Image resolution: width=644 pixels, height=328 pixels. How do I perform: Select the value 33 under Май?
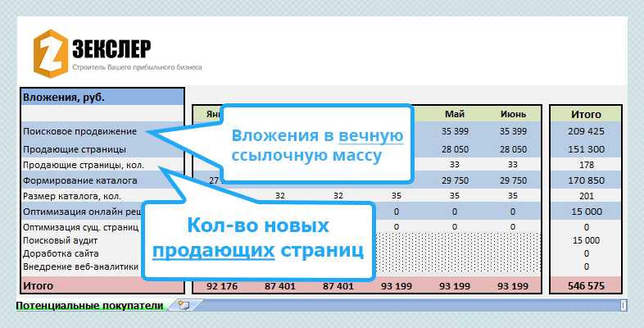click(x=455, y=165)
